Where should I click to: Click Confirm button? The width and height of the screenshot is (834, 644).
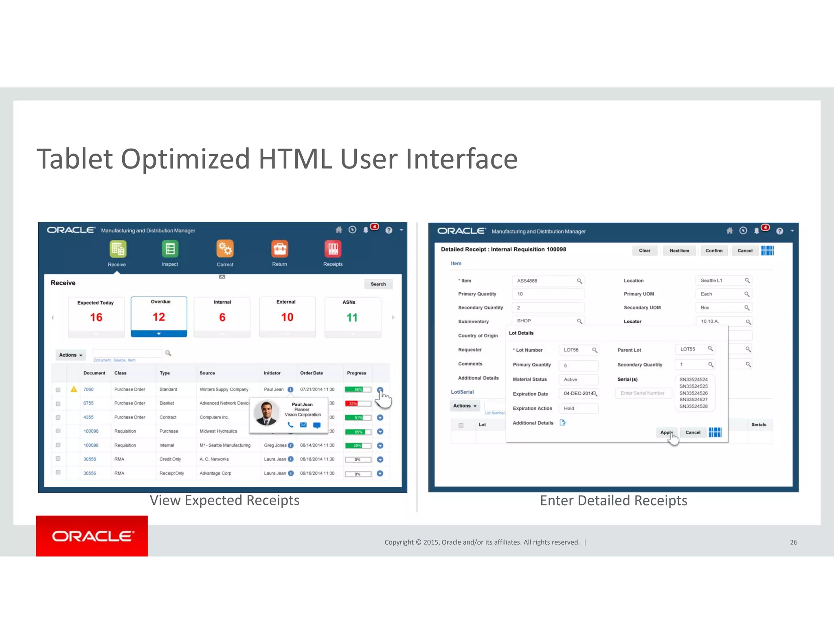(x=714, y=251)
